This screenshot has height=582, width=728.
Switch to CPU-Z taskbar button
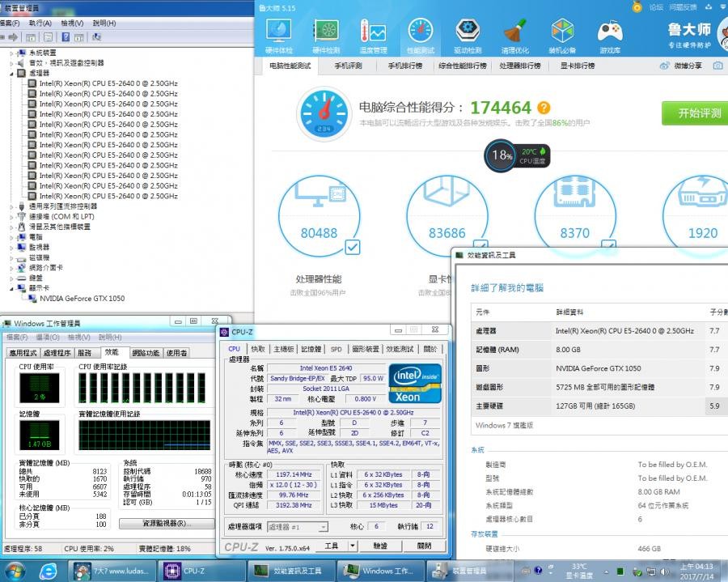pos(201,571)
